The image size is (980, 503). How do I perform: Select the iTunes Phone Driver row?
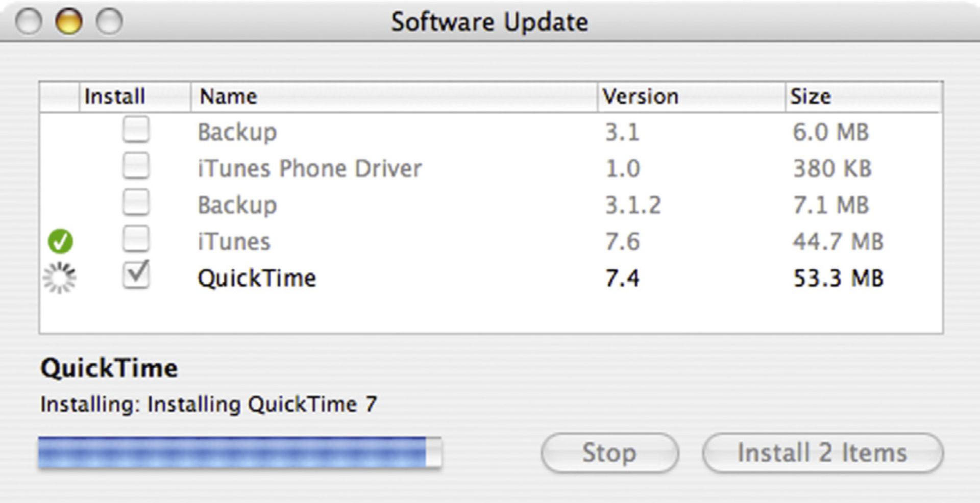tap(491, 168)
